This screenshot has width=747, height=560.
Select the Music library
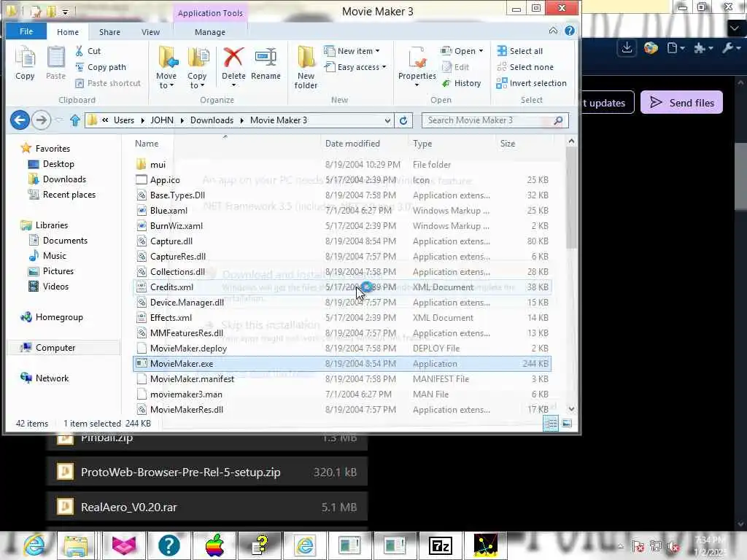click(47, 256)
